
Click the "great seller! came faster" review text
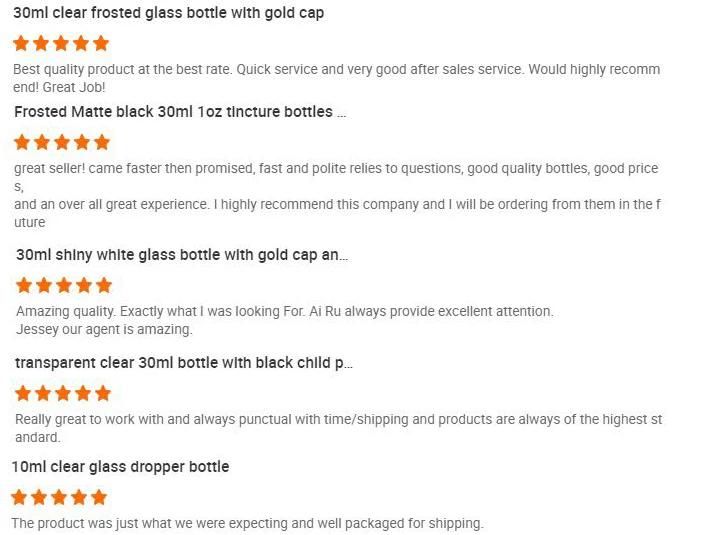point(336,169)
